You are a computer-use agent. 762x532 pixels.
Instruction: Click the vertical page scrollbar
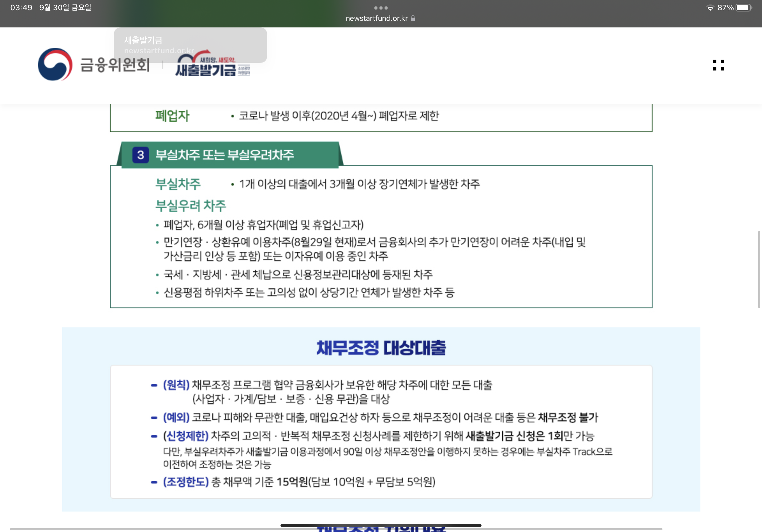coord(759,269)
